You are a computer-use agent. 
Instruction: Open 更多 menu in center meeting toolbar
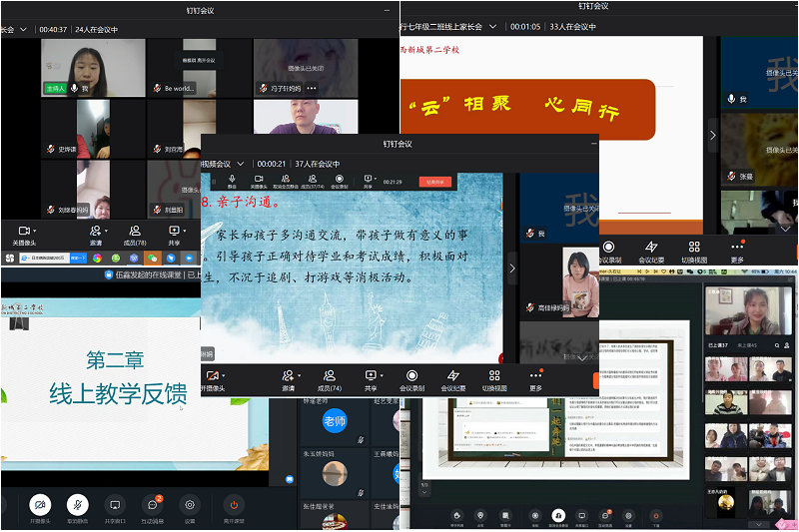pos(536,379)
